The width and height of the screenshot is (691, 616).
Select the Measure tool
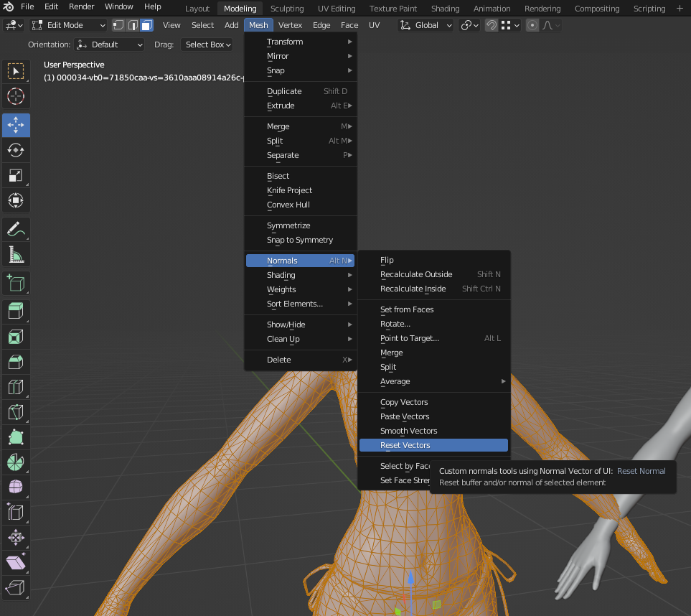tap(16, 254)
